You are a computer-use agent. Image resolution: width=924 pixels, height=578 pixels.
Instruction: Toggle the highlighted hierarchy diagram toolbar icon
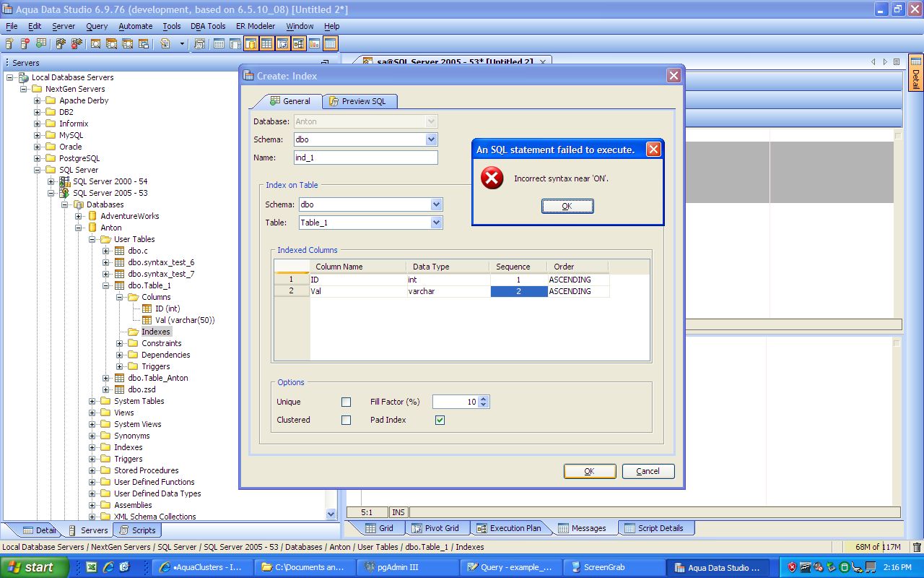(298, 44)
